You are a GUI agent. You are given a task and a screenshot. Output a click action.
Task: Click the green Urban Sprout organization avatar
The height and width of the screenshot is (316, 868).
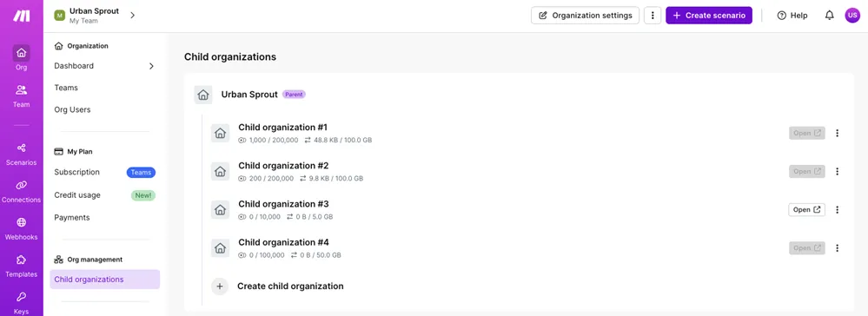pos(59,16)
